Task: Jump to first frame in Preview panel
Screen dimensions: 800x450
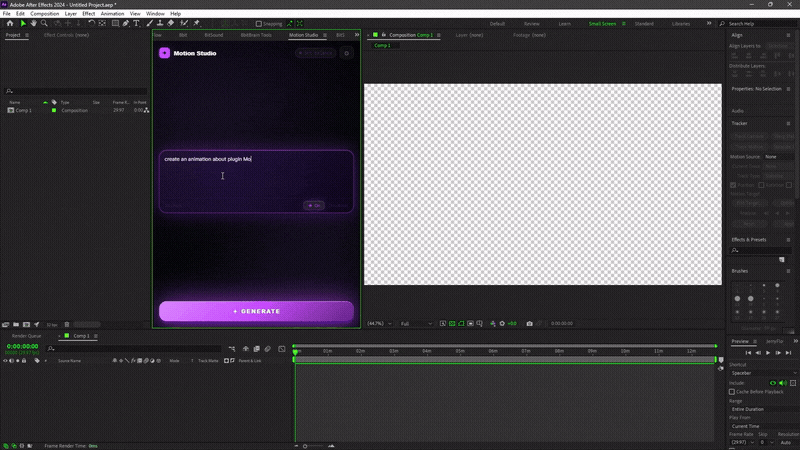Action: [748, 353]
